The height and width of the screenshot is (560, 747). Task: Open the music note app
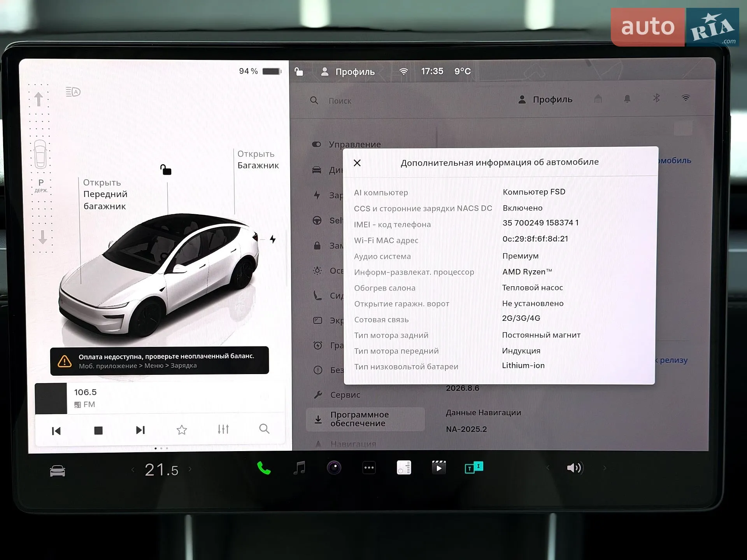click(x=299, y=468)
